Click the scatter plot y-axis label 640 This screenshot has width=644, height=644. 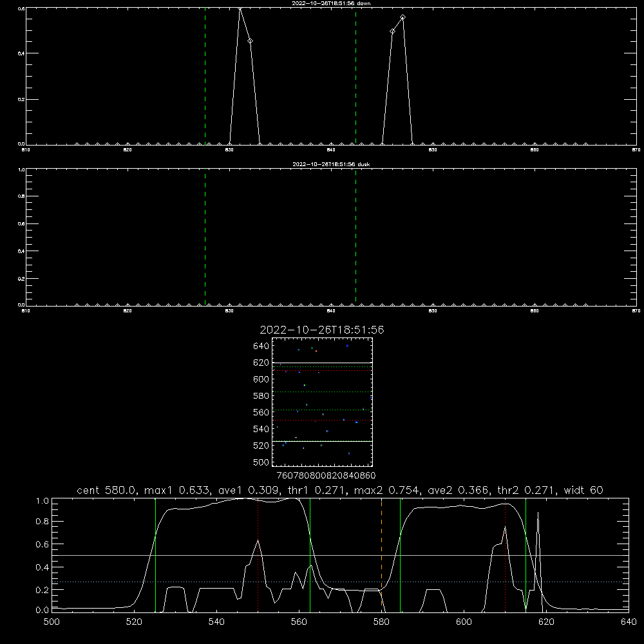[x=261, y=346]
